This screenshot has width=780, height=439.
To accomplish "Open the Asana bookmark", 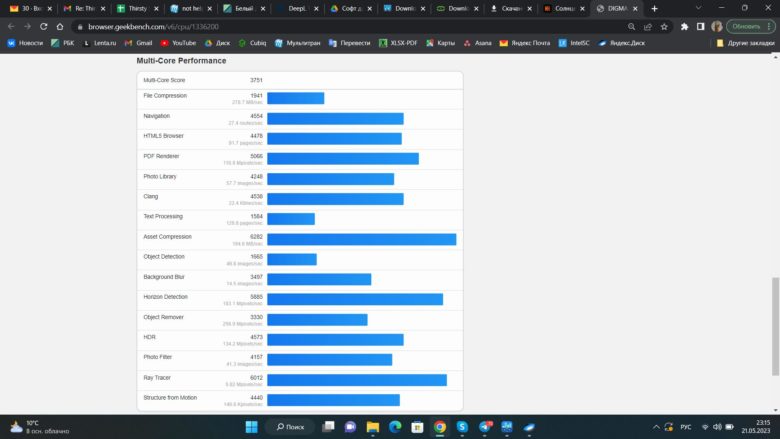I will click(478, 43).
